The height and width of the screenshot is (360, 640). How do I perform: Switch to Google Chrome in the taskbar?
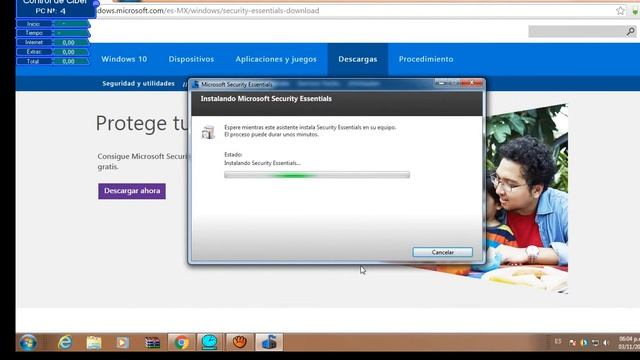(181, 342)
